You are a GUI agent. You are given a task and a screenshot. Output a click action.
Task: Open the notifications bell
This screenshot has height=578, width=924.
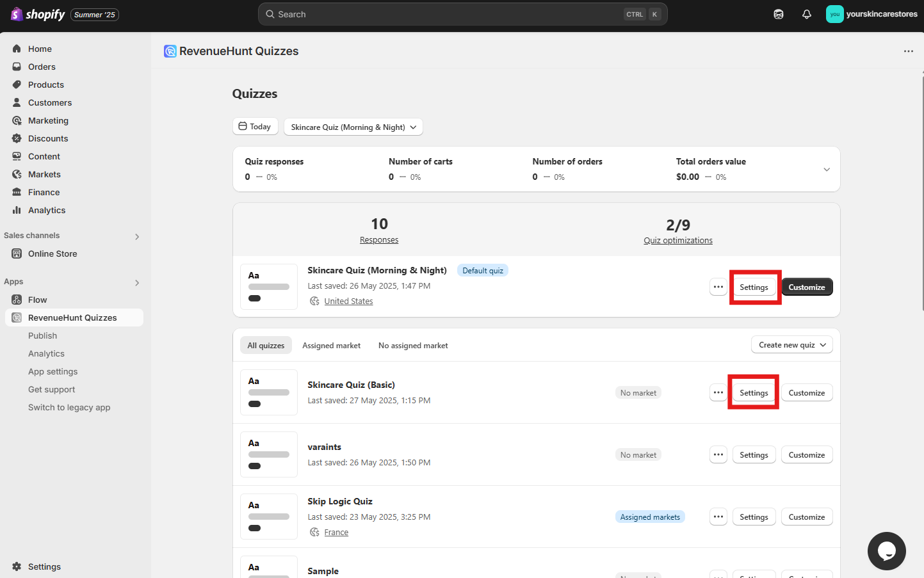tap(807, 14)
